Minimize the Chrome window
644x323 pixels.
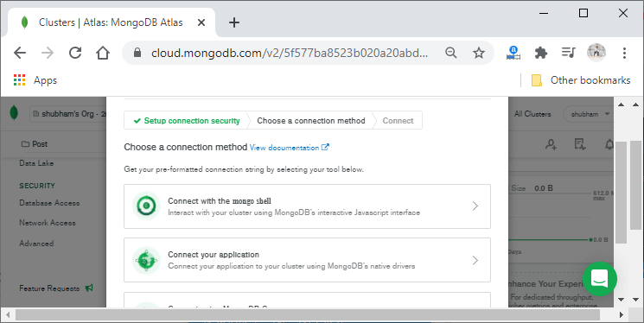tap(544, 14)
